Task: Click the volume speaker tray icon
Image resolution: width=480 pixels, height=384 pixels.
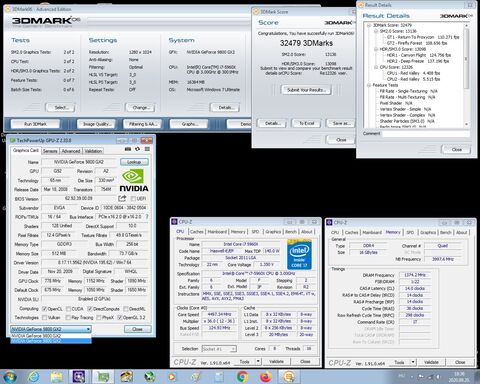Action: pos(438,377)
